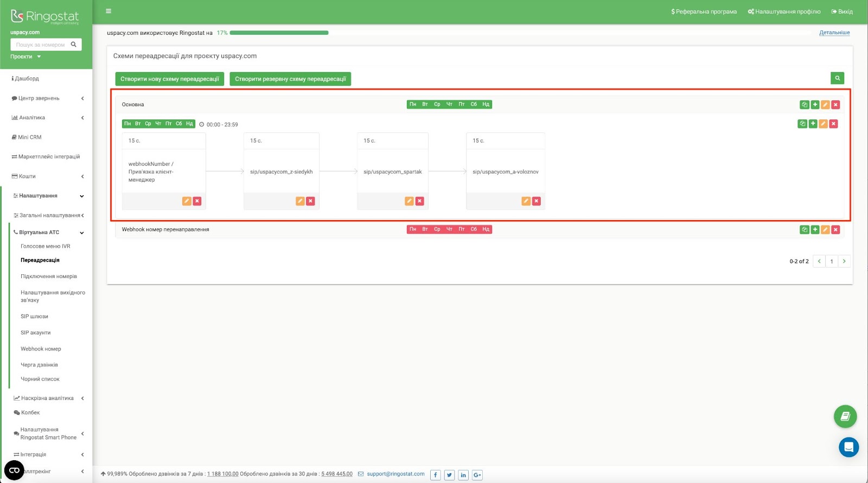Open Mini CRM in sidebar

click(27, 137)
